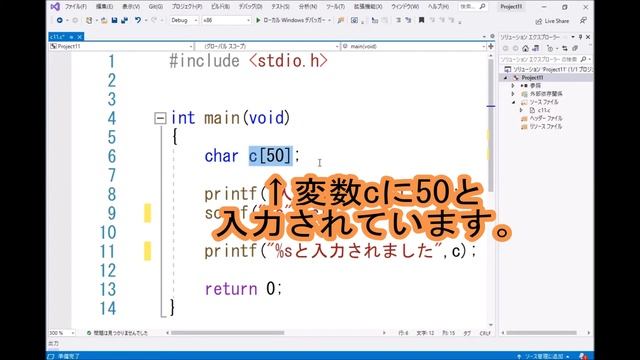Close the c11.c editor tab
The image size is (640, 360).
pyautogui.click(x=80, y=37)
